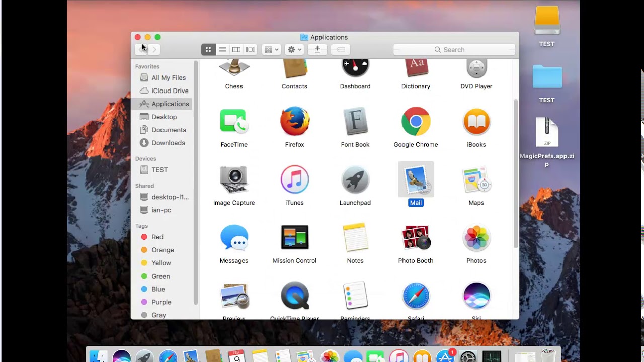Viewport: 644px width, 362px height.
Task: Click the Finder Search field
Action: coord(454,50)
